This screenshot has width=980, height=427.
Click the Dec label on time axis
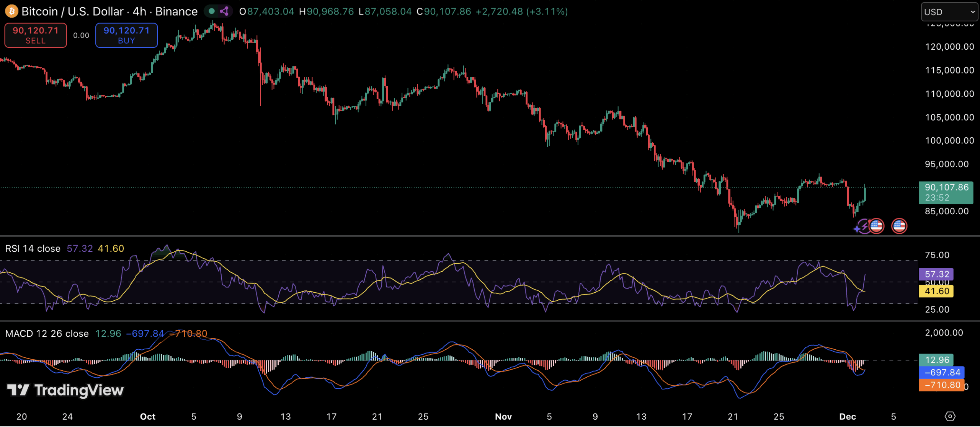847,417
